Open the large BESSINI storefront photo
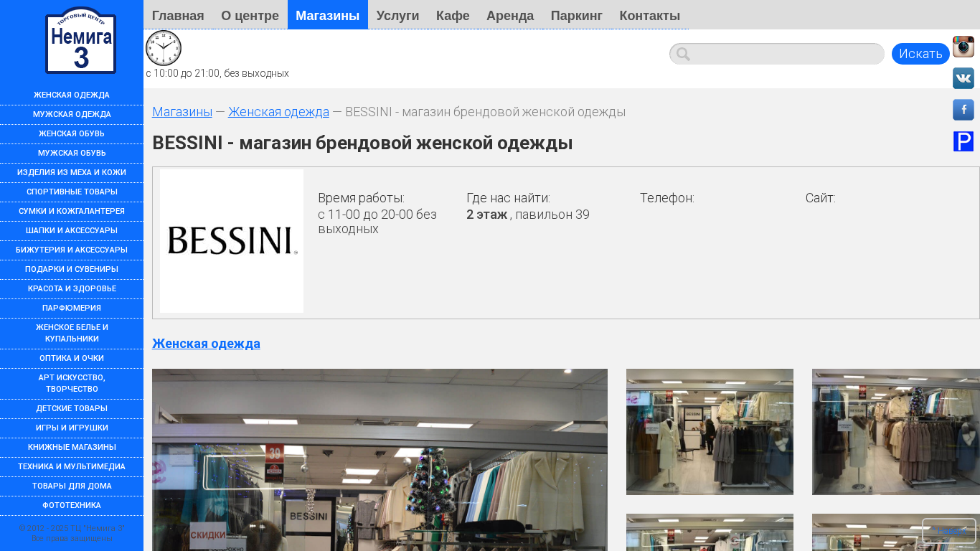This screenshot has width=980, height=551. (380, 459)
